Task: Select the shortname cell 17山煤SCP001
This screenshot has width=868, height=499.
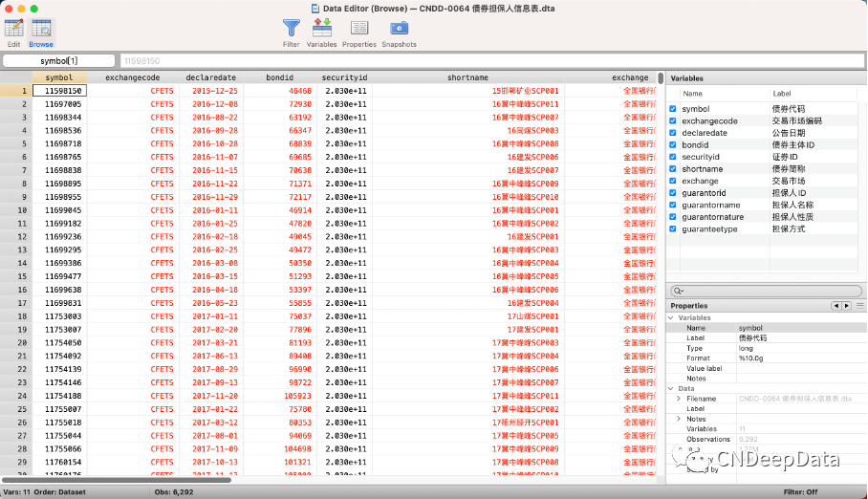Action: (468, 316)
